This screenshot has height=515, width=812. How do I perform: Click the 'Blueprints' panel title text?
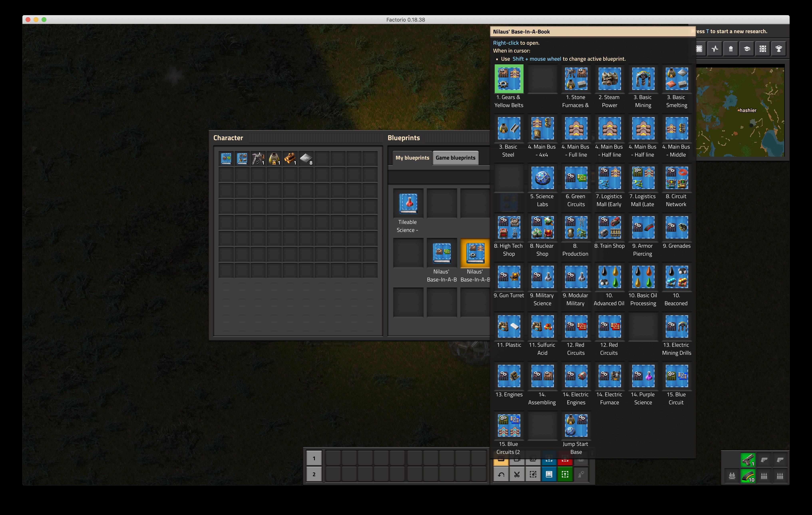[404, 138]
